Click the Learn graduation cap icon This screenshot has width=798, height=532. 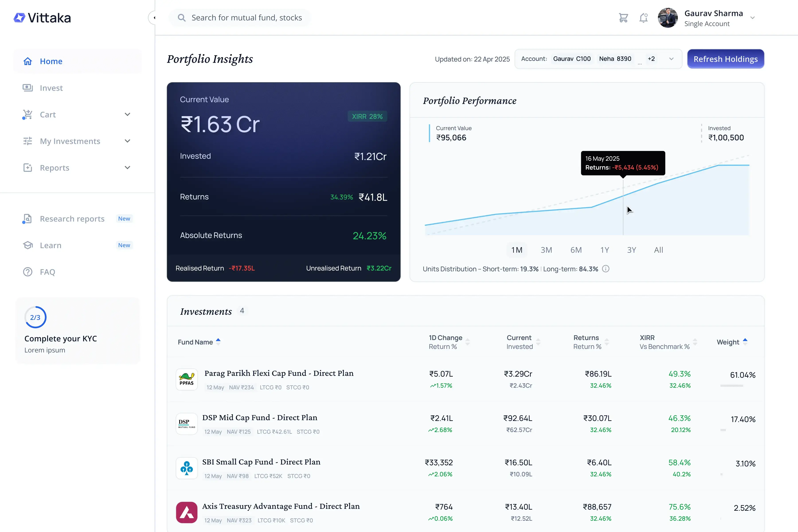[x=28, y=245]
